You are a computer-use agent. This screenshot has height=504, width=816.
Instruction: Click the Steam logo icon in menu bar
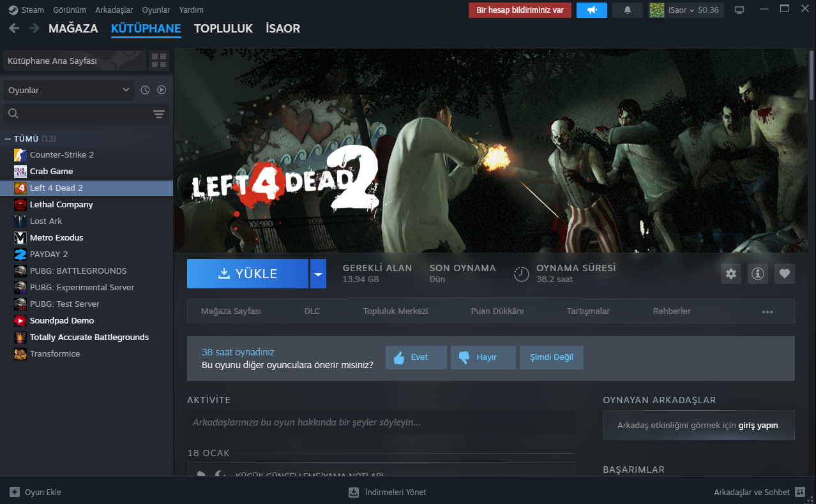(x=13, y=10)
